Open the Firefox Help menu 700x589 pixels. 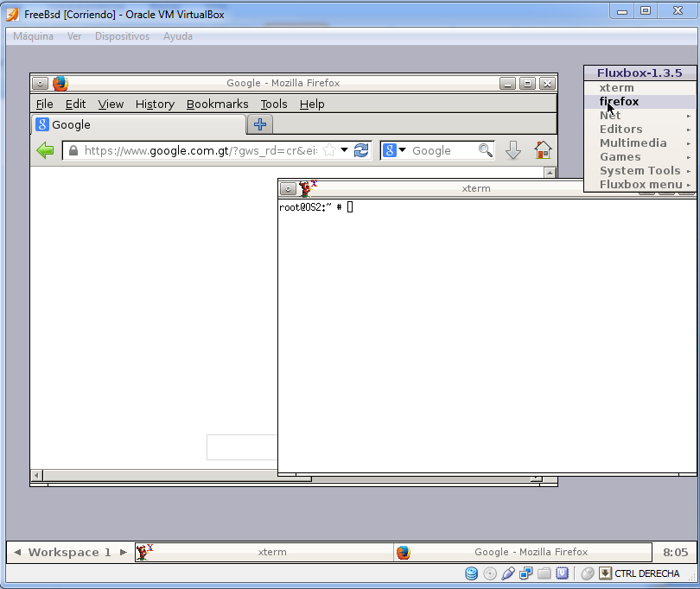pos(312,104)
